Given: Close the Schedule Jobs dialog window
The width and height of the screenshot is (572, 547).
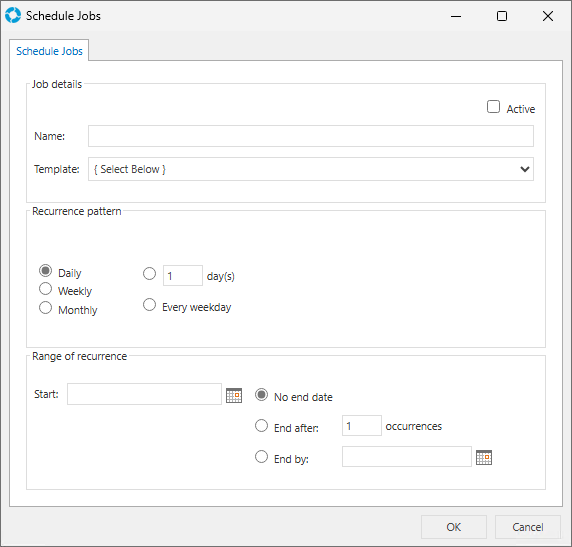Looking at the screenshot, I should 548,16.
